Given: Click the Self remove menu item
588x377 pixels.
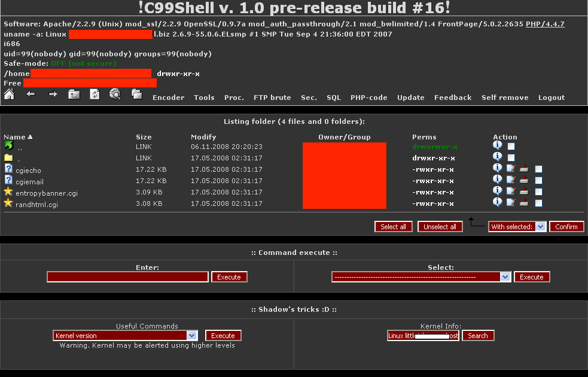Looking at the screenshot, I should click(505, 98).
